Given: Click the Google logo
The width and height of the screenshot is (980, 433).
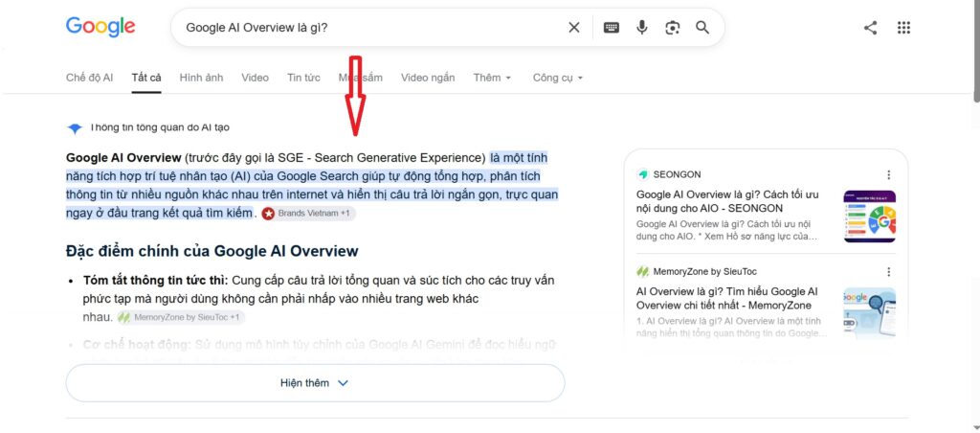Looking at the screenshot, I should point(100,27).
